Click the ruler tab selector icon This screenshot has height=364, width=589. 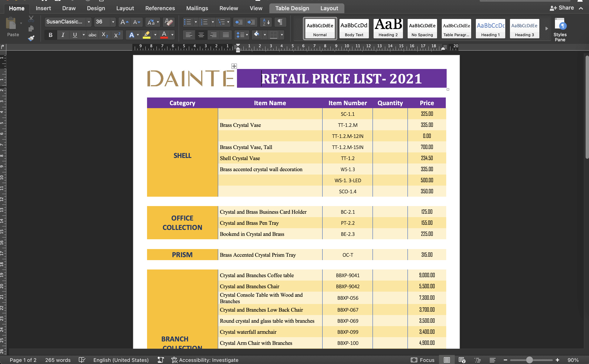tap(3, 47)
